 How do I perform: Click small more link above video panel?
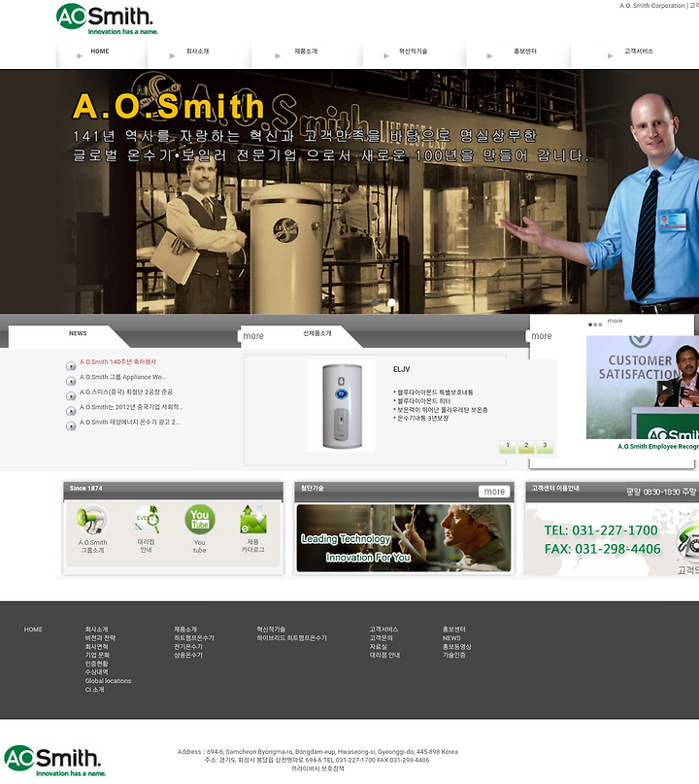click(x=616, y=321)
